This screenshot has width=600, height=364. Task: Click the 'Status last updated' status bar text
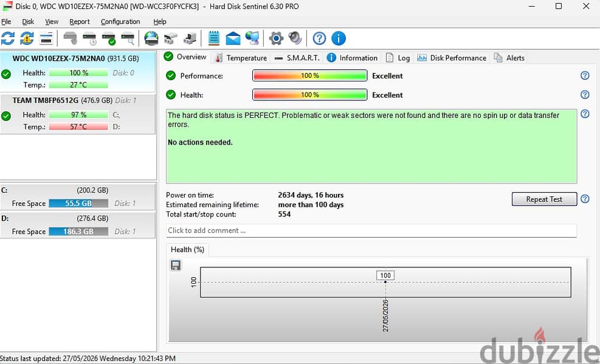(88, 359)
